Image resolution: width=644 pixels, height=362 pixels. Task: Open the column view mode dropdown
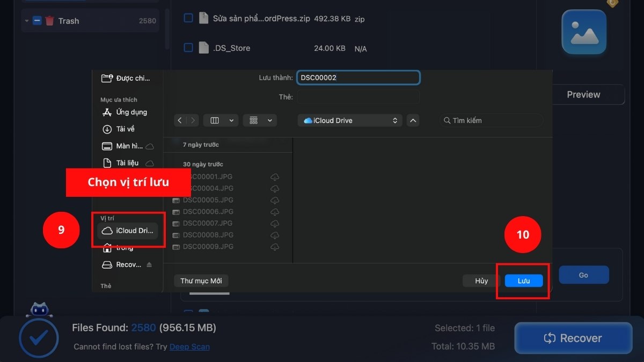coord(221,121)
